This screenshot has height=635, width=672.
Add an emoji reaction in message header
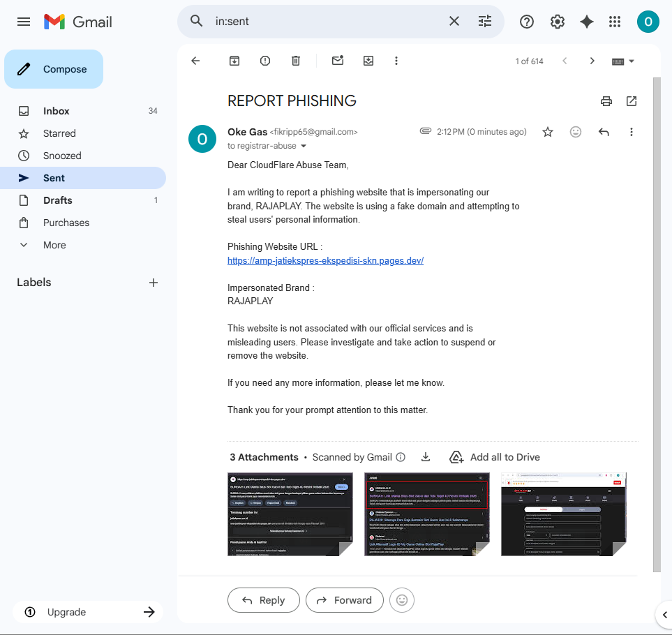coord(575,132)
